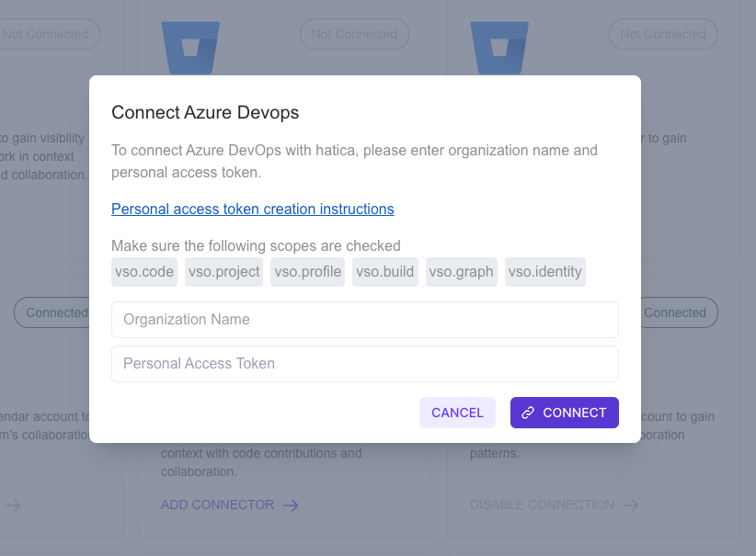The height and width of the screenshot is (556, 756).
Task: Focus the Personal Access Token field
Action: (x=365, y=364)
